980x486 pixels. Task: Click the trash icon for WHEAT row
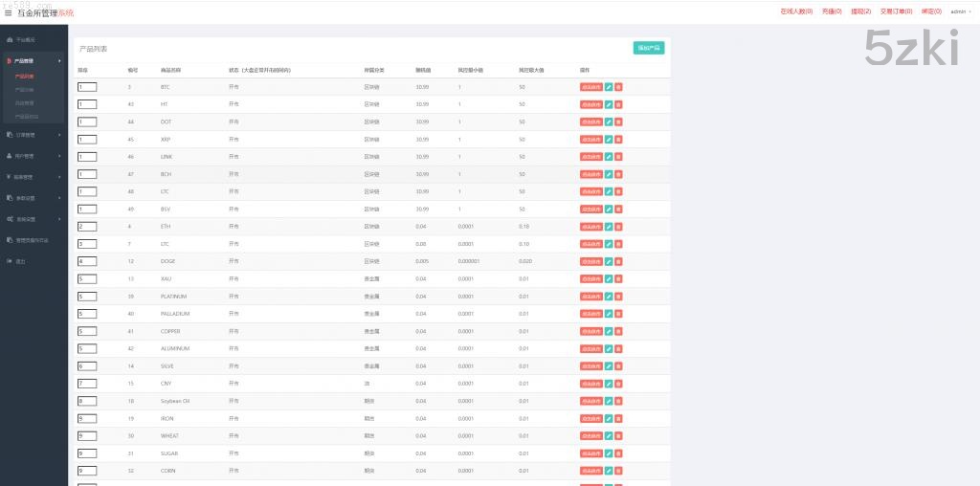[x=618, y=436]
